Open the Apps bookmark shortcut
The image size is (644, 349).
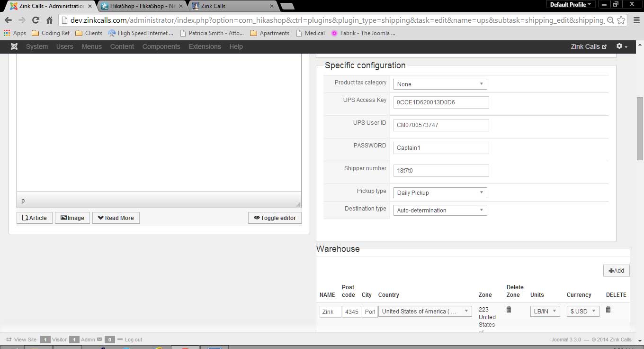[x=15, y=33]
